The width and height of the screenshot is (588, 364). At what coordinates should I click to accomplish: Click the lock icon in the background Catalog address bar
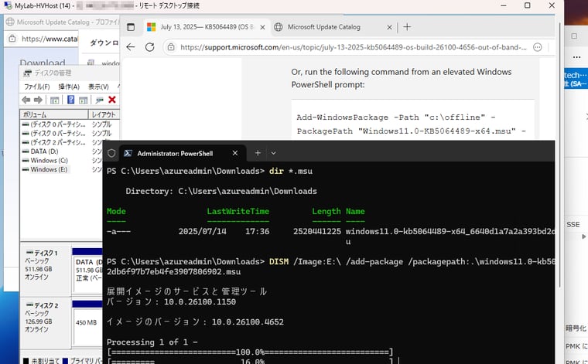coord(12,39)
